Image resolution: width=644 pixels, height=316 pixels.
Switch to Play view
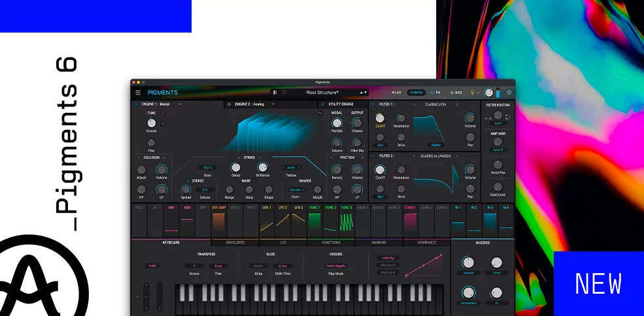click(x=396, y=93)
